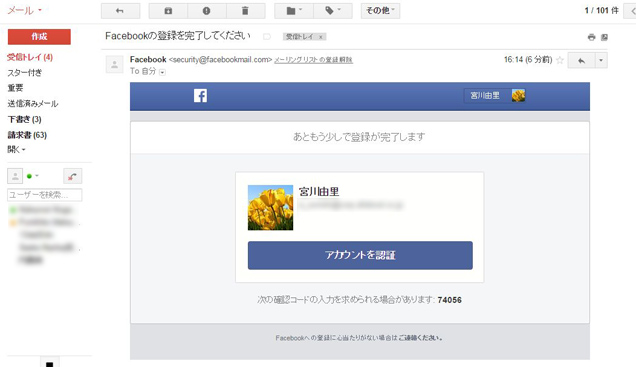Open the move-to folder dropdown

point(294,11)
